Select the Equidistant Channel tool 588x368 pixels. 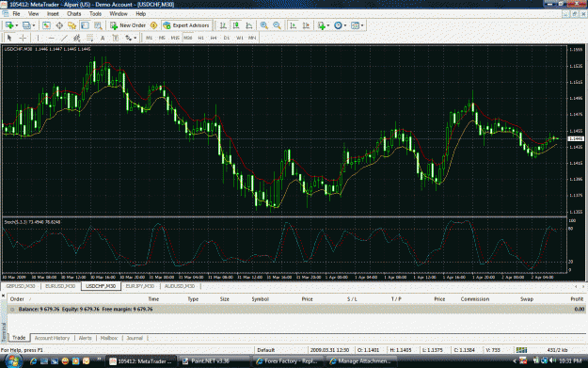point(77,38)
